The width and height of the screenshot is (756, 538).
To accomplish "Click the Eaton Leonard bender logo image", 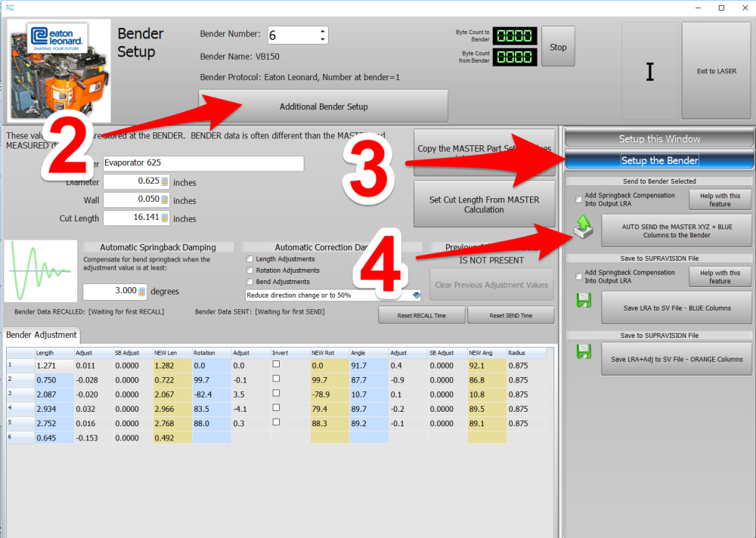I will click(59, 70).
